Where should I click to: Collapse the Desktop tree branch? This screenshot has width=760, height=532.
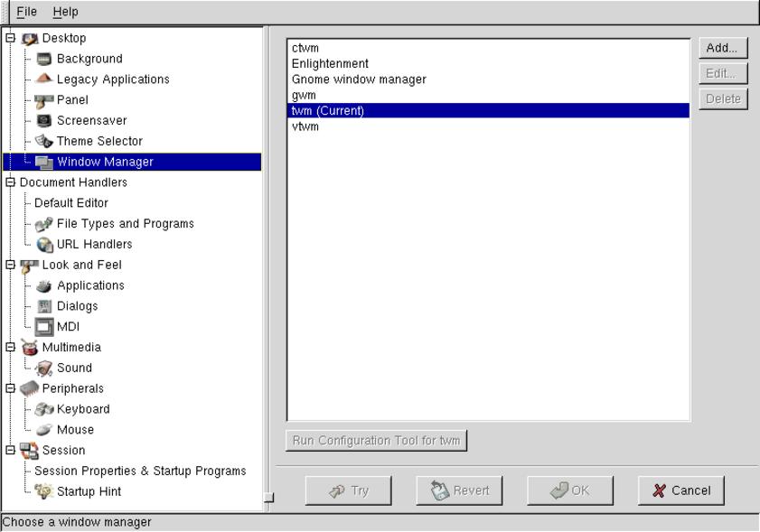pos(11,38)
